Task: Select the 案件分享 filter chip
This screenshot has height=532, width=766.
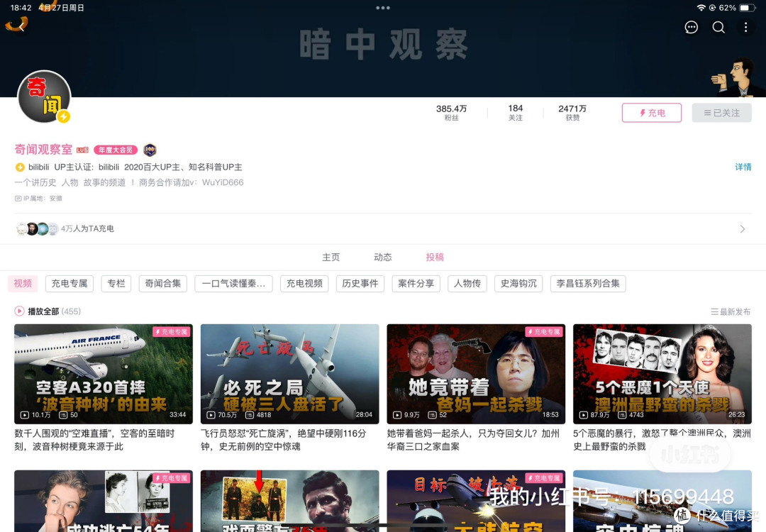Action: pos(416,283)
